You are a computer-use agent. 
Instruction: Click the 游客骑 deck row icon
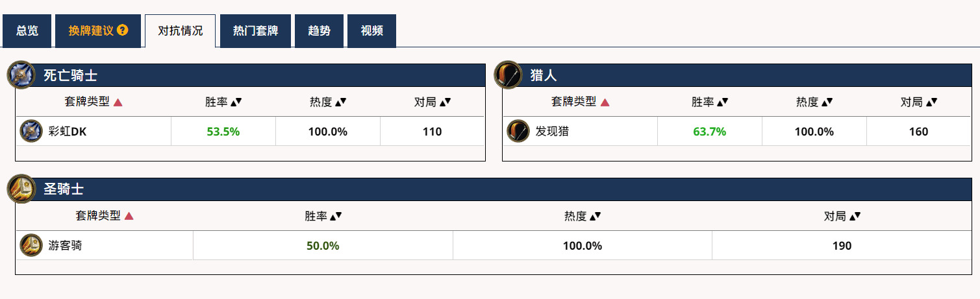31,245
